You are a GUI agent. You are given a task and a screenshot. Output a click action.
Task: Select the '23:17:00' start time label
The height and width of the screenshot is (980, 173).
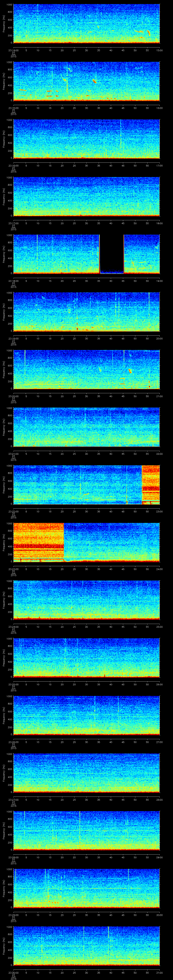(13, 223)
